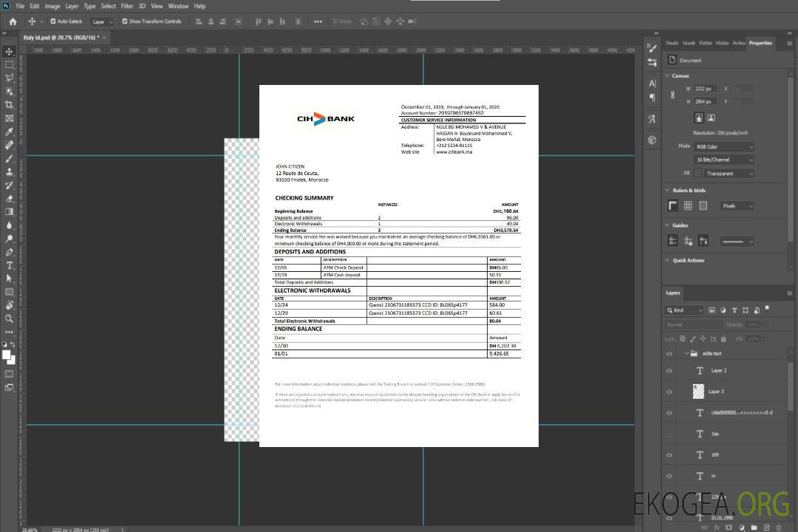Collapse the Quick Actions section
798x532 pixels.
point(667,260)
